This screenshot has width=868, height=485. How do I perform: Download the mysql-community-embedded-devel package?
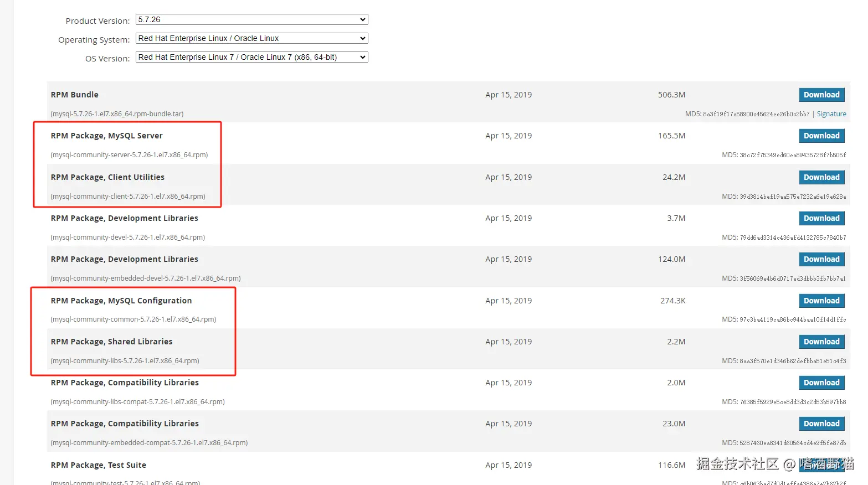click(821, 259)
